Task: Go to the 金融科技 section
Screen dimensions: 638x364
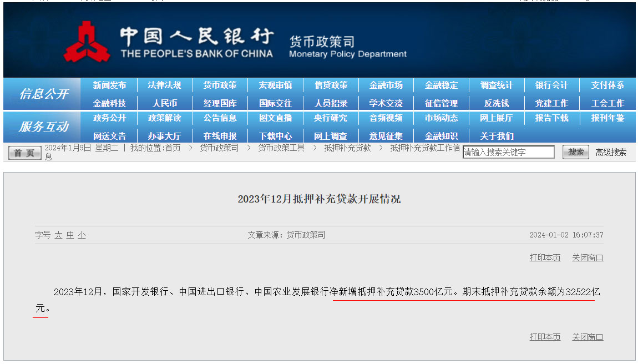Action: pyautogui.click(x=109, y=103)
